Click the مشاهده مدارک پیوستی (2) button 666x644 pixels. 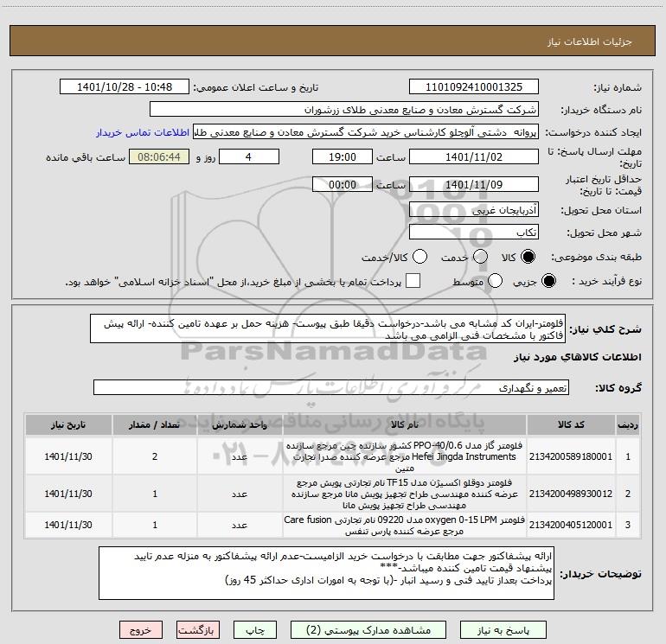(x=368, y=630)
